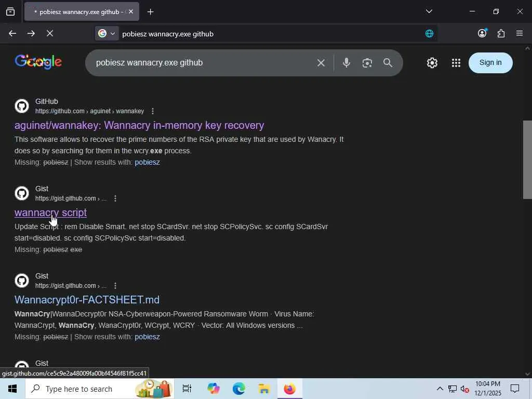Screen dimensions: 532x399
Task: Click the Sign in button
Action: pos(490,63)
